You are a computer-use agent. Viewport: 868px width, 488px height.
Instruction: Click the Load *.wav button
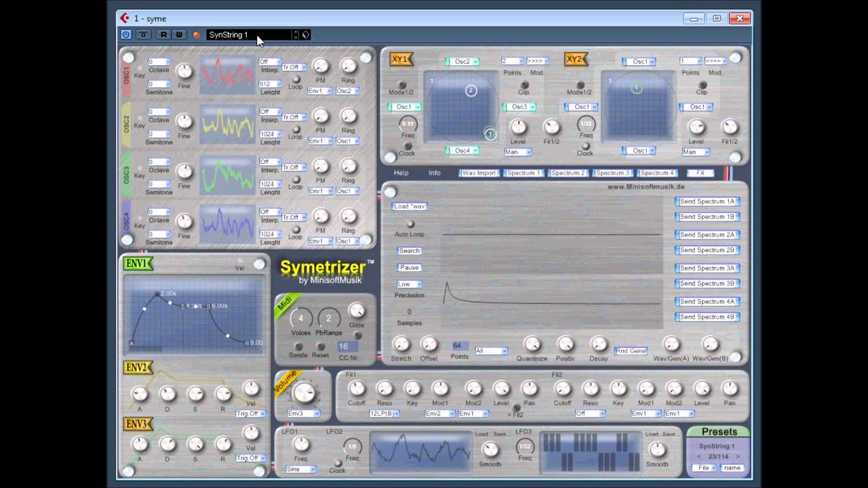pos(410,206)
